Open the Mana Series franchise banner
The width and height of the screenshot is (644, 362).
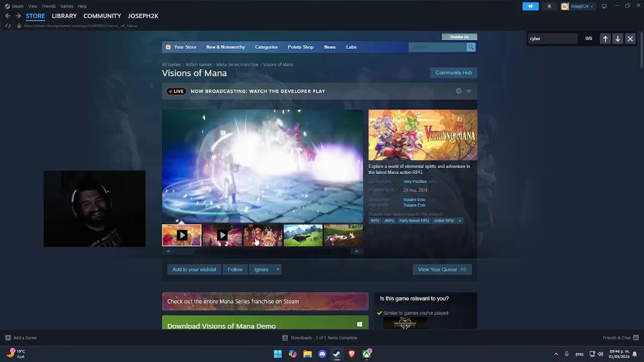(265, 301)
